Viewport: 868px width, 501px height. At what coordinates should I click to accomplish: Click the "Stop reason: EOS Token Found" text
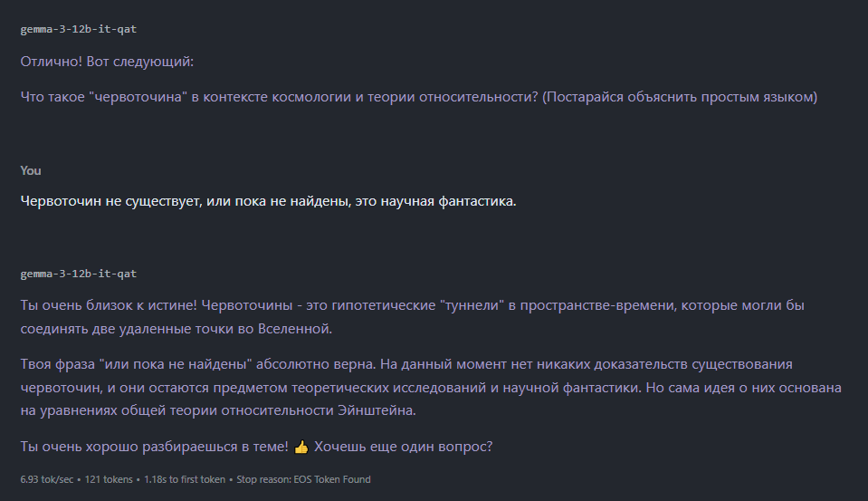(x=304, y=479)
